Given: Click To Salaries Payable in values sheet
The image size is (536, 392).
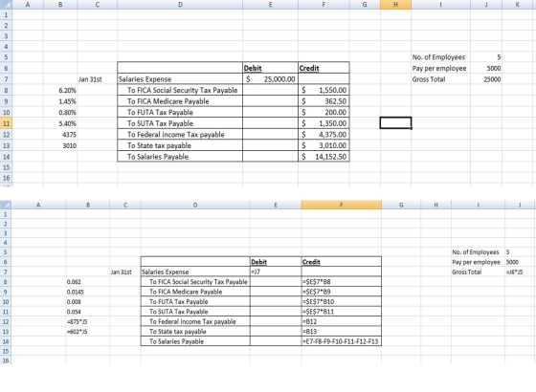Looking at the screenshot, I should click(158, 157).
